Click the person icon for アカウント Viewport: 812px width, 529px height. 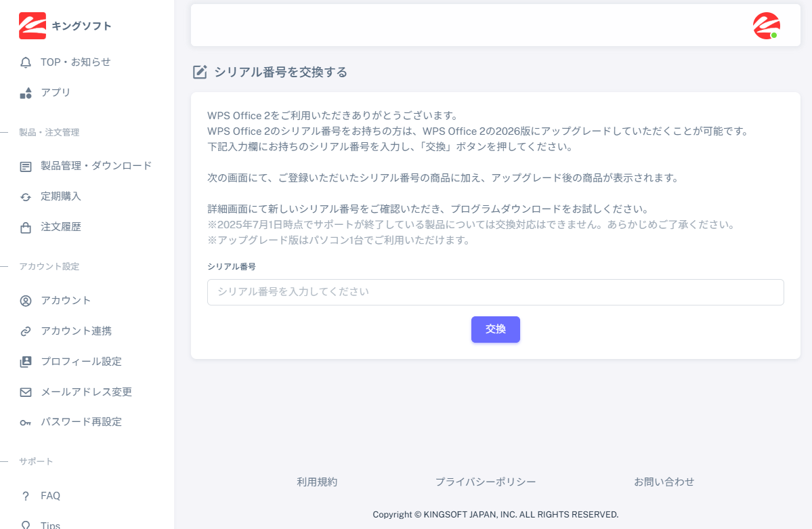26,301
